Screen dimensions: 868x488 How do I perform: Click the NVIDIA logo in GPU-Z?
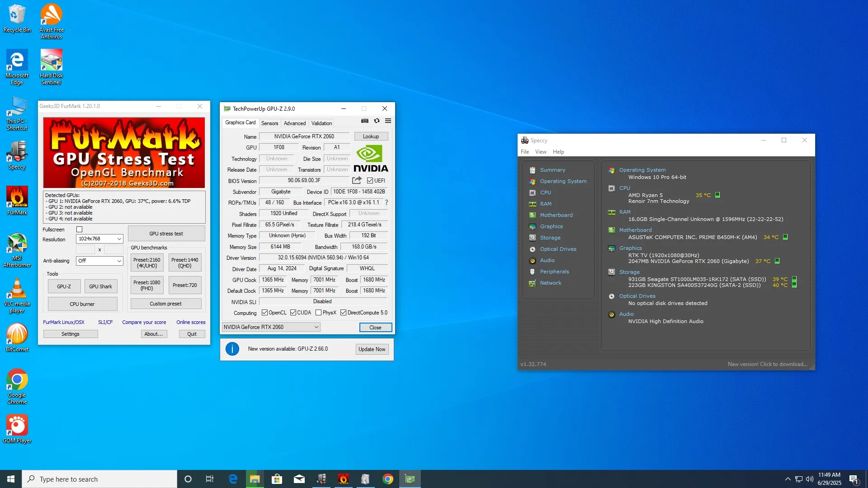(371, 158)
